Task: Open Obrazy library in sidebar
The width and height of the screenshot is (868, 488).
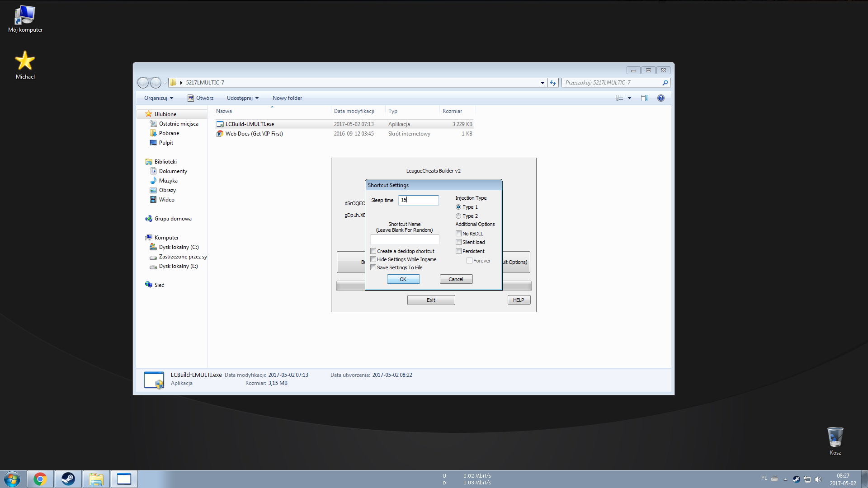Action: [x=167, y=190]
